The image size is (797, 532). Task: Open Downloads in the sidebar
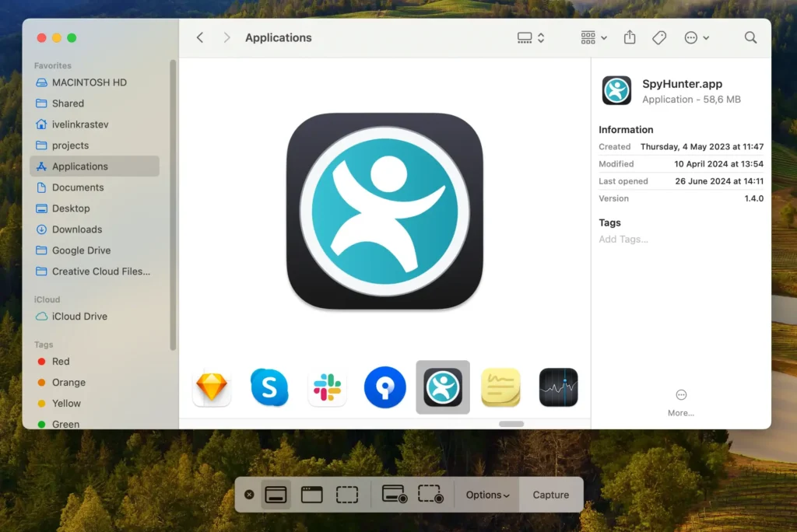coord(94,229)
